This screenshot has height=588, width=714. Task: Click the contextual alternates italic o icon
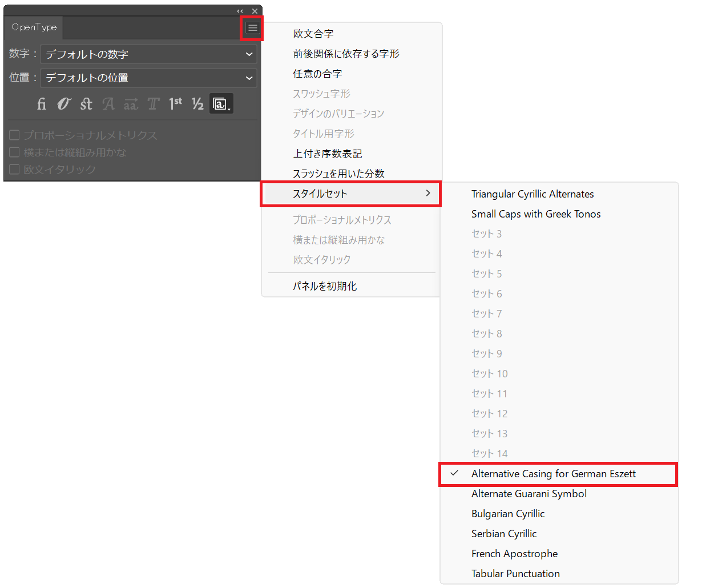pyautogui.click(x=63, y=104)
